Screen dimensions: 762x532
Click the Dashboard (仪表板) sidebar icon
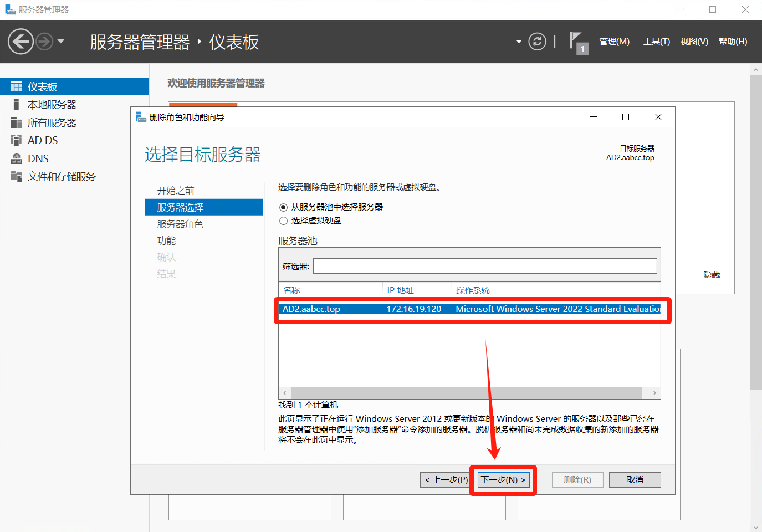(17, 87)
